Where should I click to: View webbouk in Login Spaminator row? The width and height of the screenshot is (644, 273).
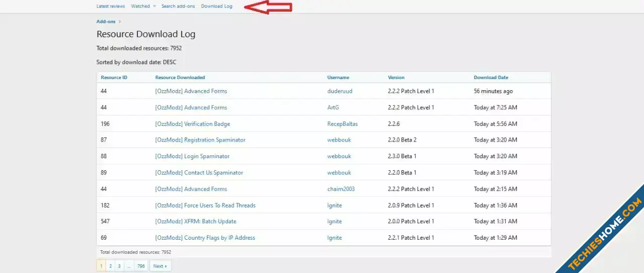coord(339,156)
